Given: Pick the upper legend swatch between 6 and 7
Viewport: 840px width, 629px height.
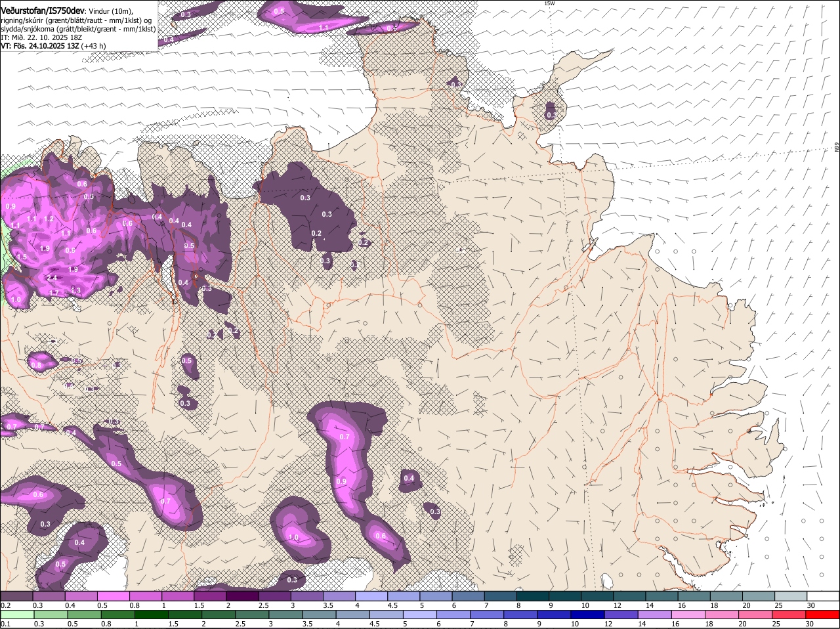Looking at the screenshot, I should coord(469,596).
